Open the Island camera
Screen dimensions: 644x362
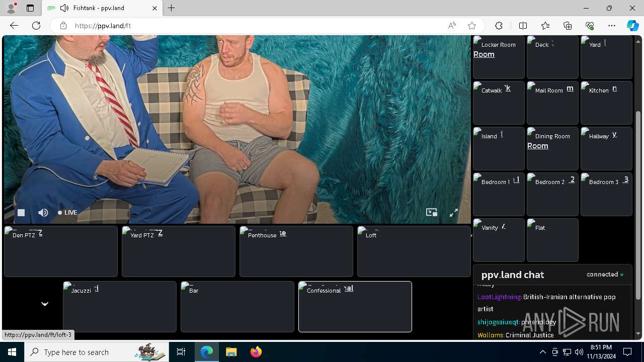(x=499, y=148)
